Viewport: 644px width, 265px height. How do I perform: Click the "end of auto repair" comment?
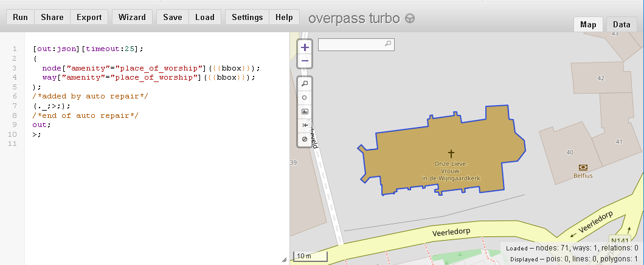[x=85, y=115]
